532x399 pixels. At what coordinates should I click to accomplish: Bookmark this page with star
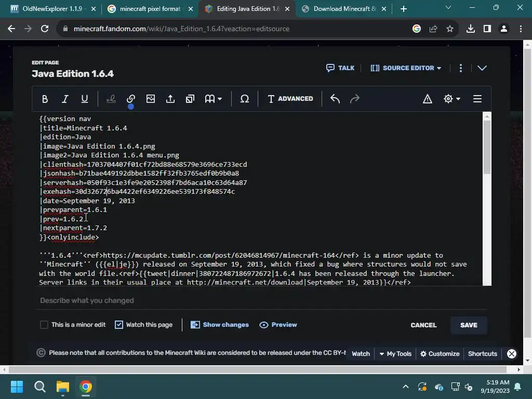450,29
